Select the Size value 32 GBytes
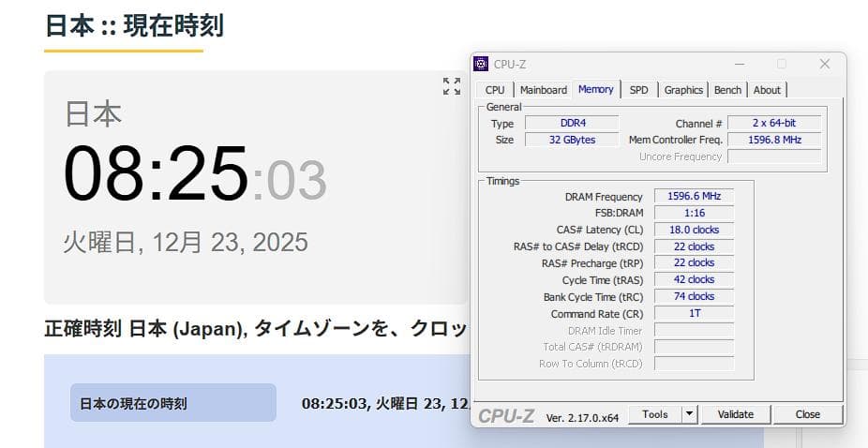868x448 pixels. click(x=572, y=140)
